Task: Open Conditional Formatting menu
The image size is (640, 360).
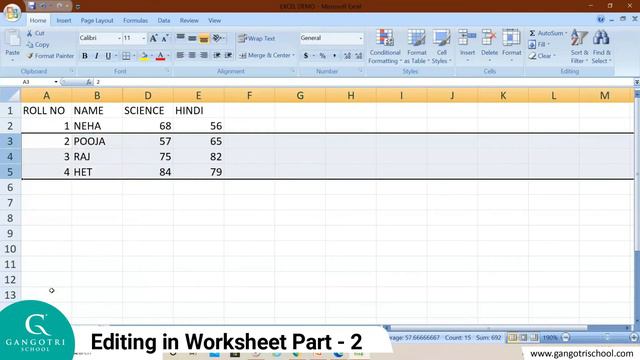Action: pos(384,47)
